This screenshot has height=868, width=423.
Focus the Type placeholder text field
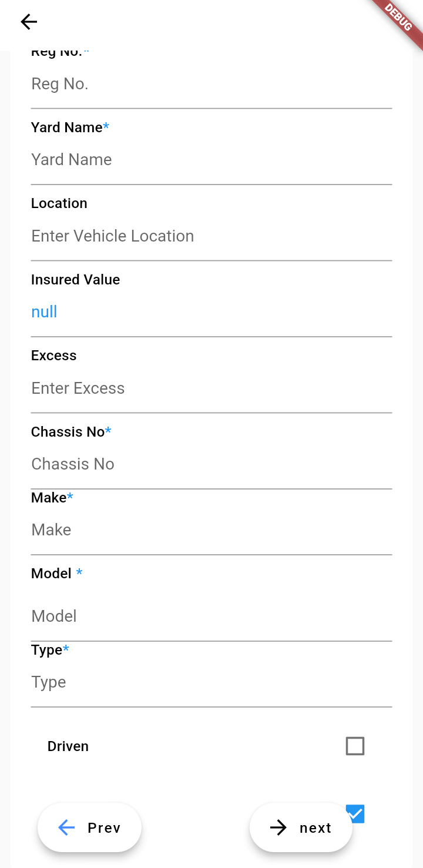(211, 682)
